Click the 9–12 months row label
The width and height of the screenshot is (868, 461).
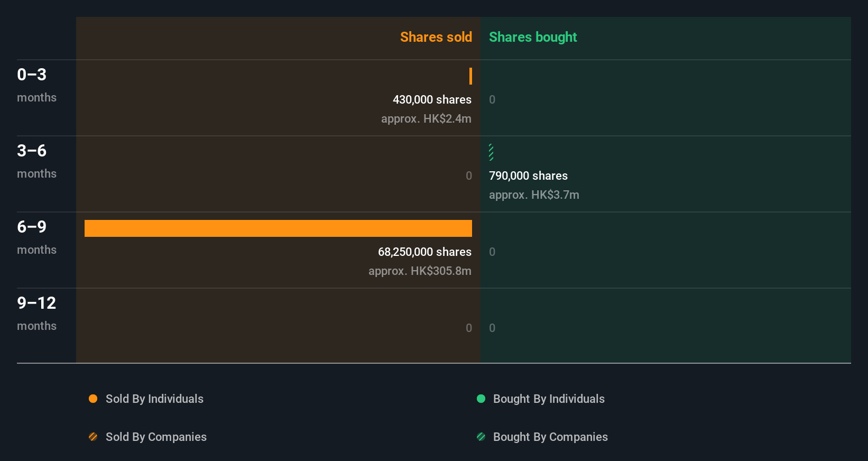[36, 313]
